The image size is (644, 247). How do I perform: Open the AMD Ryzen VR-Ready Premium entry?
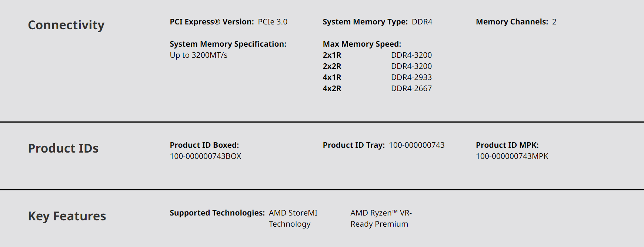(381, 218)
